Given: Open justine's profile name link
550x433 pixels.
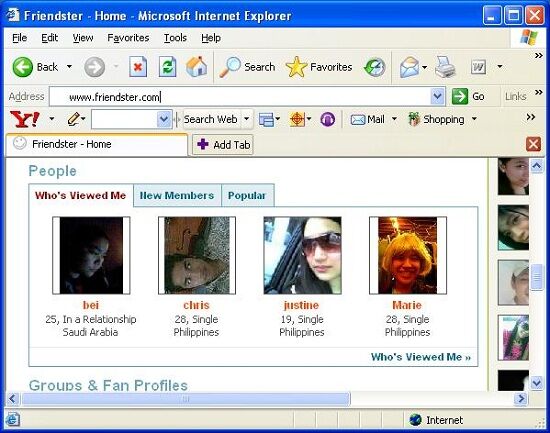Looking at the screenshot, I should click(301, 305).
